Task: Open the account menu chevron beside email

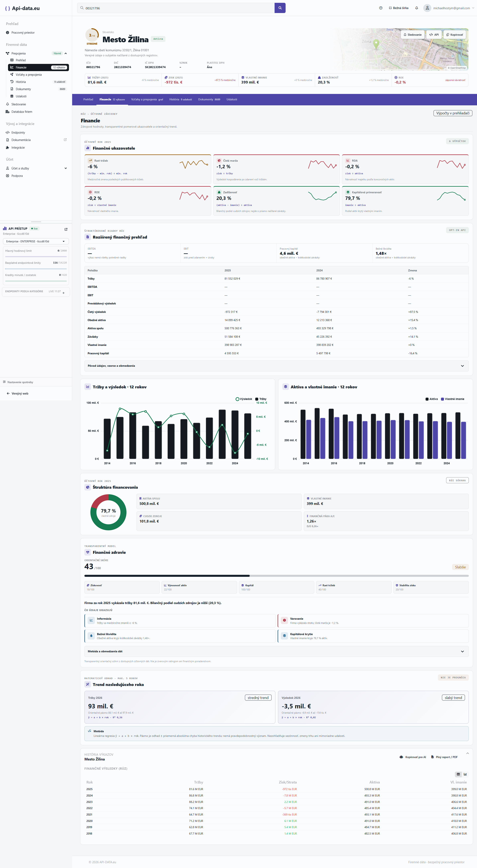Action: [473, 8]
